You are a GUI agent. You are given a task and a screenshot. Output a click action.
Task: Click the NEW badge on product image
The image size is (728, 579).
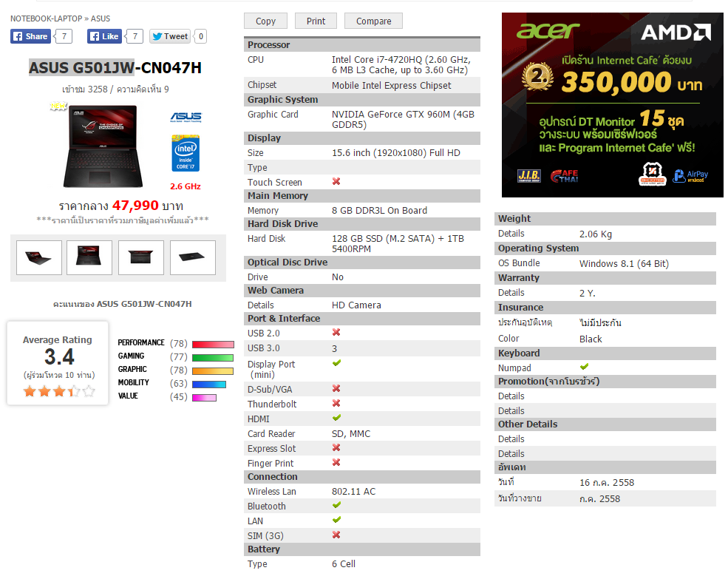click(x=58, y=106)
